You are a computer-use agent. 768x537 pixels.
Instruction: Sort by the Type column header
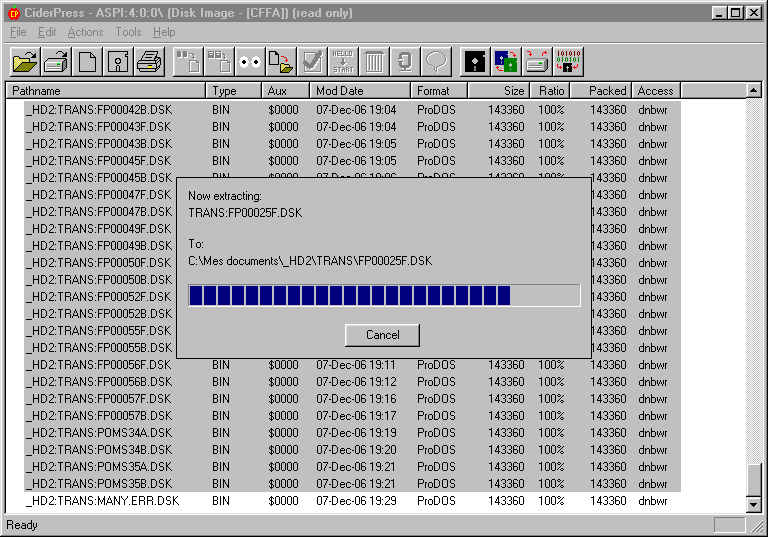click(234, 91)
